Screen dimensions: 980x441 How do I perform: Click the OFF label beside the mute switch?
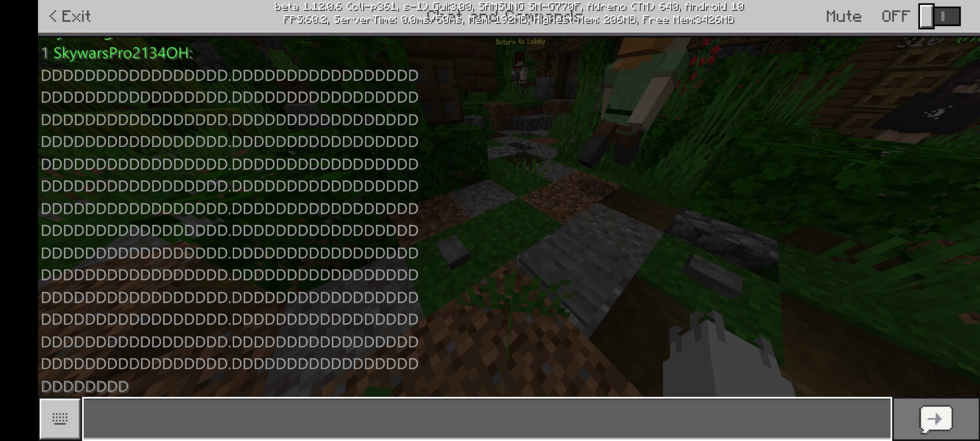coord(895,16)
